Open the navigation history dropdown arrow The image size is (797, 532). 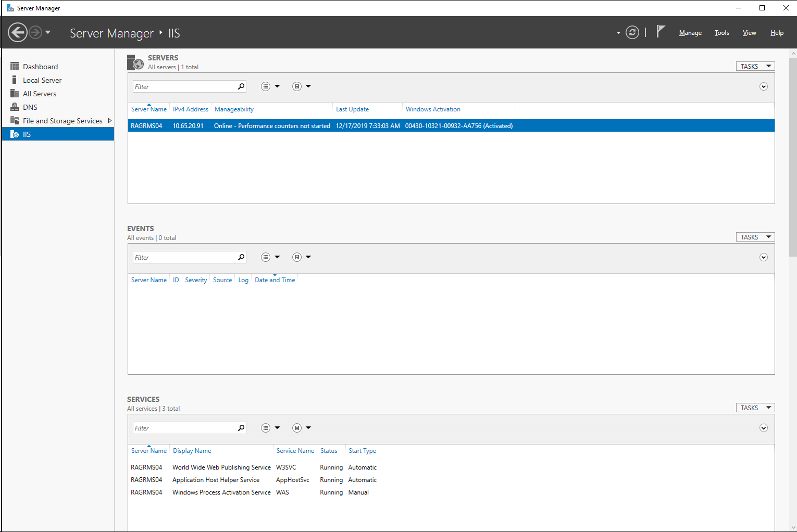click(x=48, y=32)
